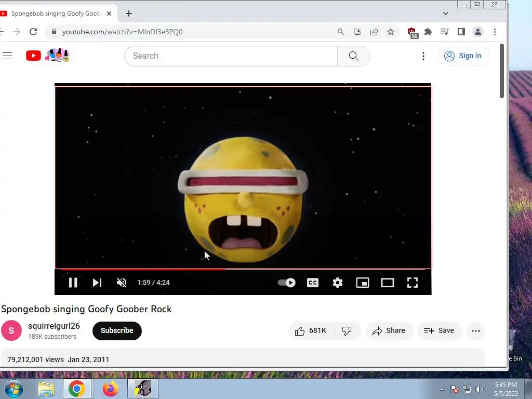Enable theater mode
Viewport: 532px width, 399px height.
388,283
